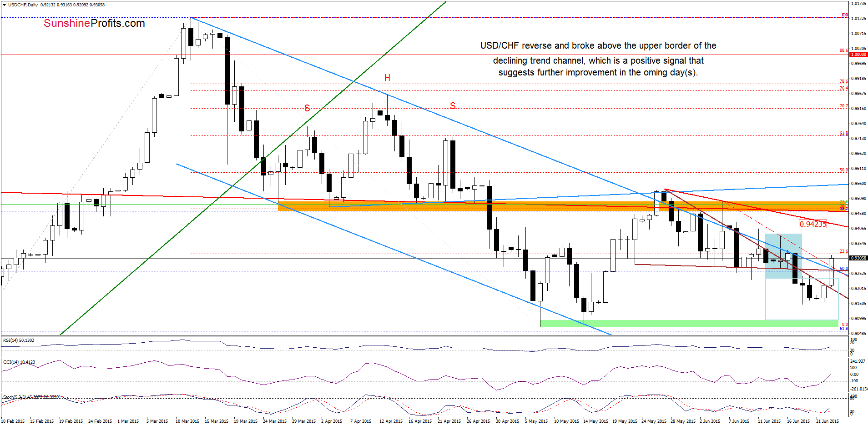This screenshot has width=868, height=425.
Task: Click the 10 Mar 2015 date label
Action: coord(187,421)
